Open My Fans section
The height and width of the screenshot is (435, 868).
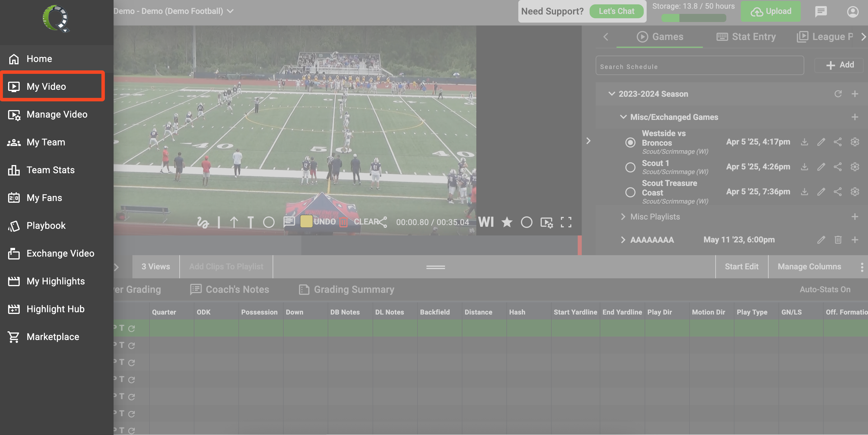(56, 198)
